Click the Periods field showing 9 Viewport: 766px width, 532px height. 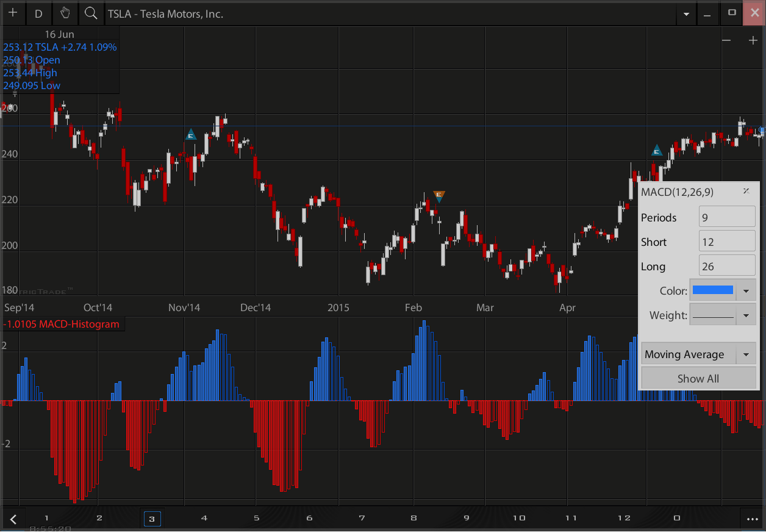click(x=727, y=217)
